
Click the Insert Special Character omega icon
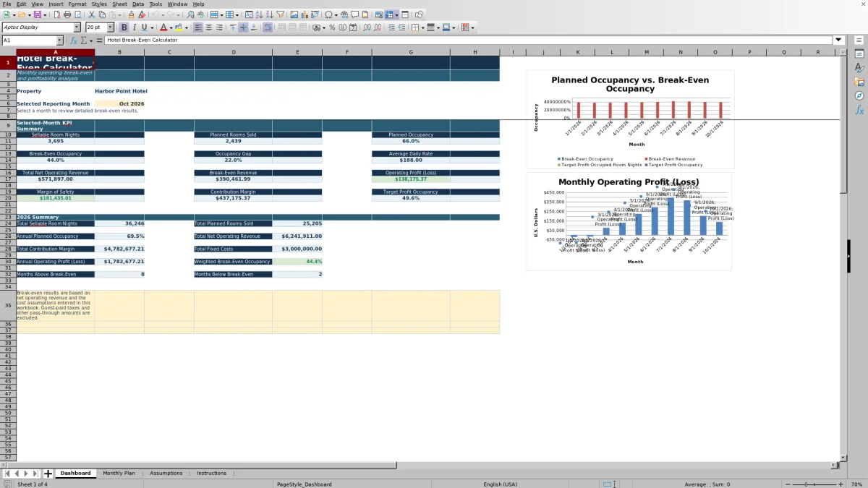[x=329, y=14]
